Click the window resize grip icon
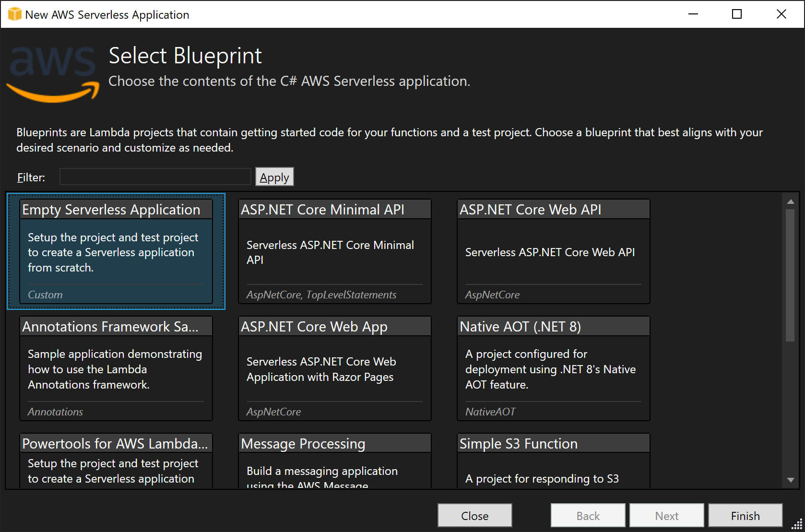 click(797, 524)
